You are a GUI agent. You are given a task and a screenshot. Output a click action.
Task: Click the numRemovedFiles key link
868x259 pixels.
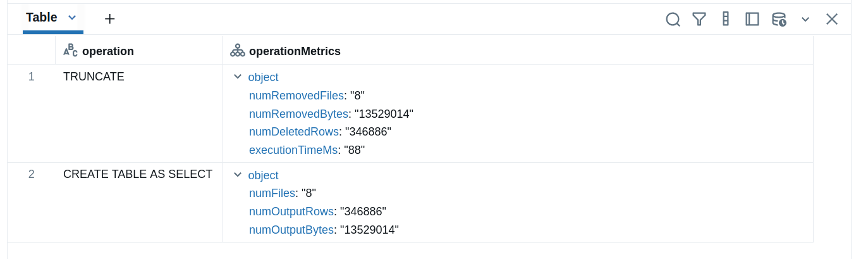coord(296,96)
